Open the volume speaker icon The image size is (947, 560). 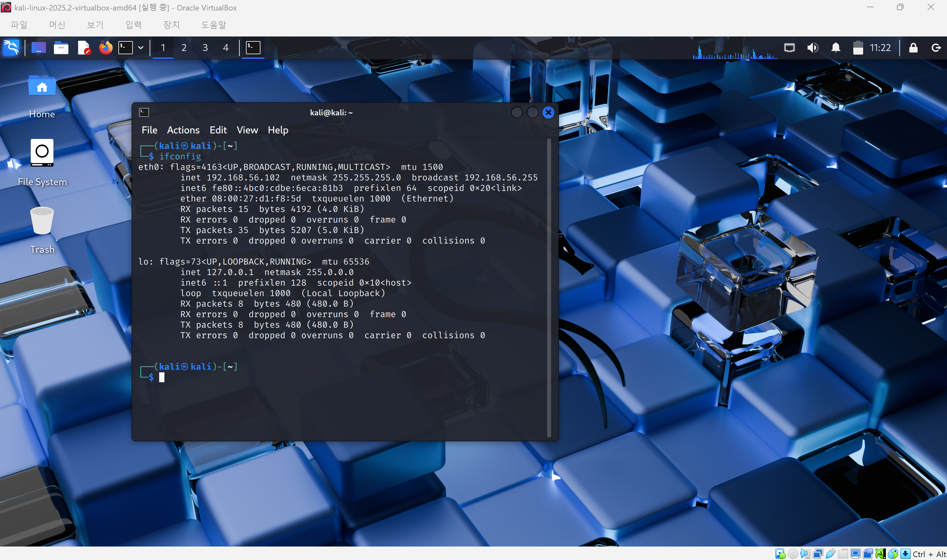coord(812,48)
